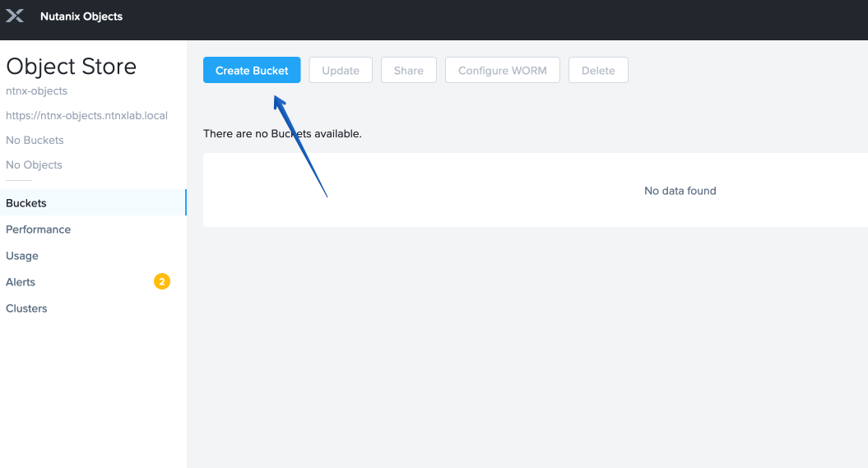Screen dimensions: 868x468
Task: Click the No Buckets text
Action: (x=35, y=140)
